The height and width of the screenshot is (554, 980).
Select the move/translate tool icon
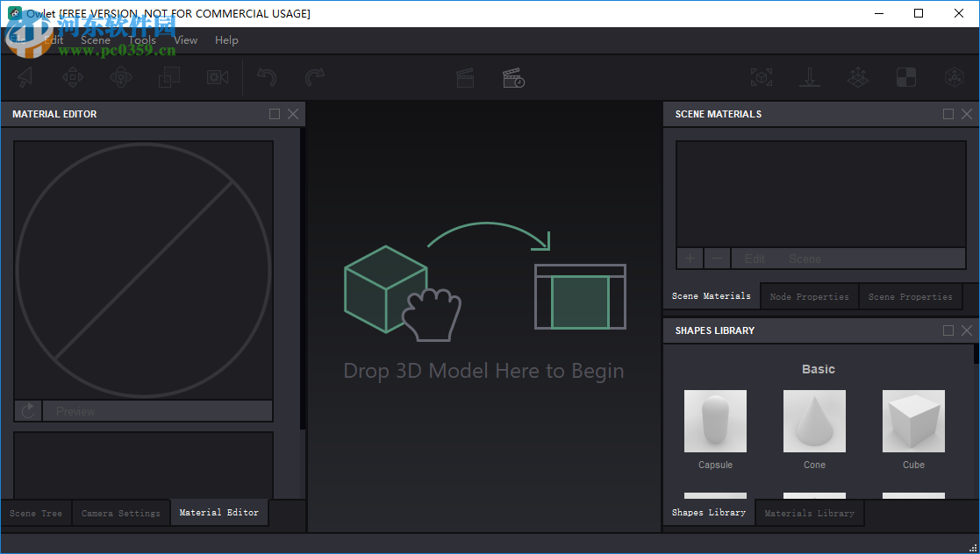point(73,77)
